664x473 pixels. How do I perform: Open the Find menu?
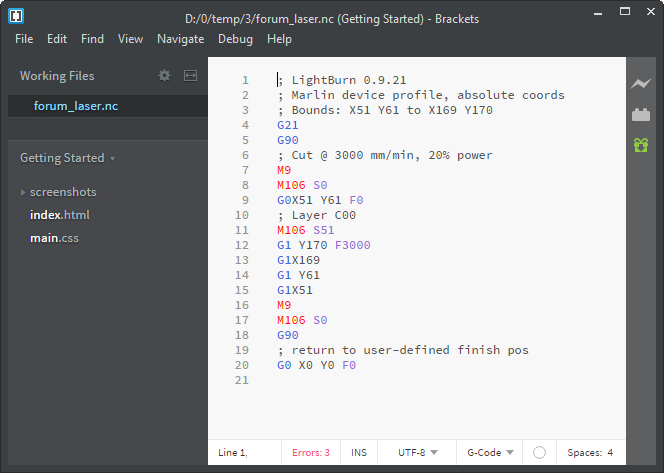click(92, 39)
